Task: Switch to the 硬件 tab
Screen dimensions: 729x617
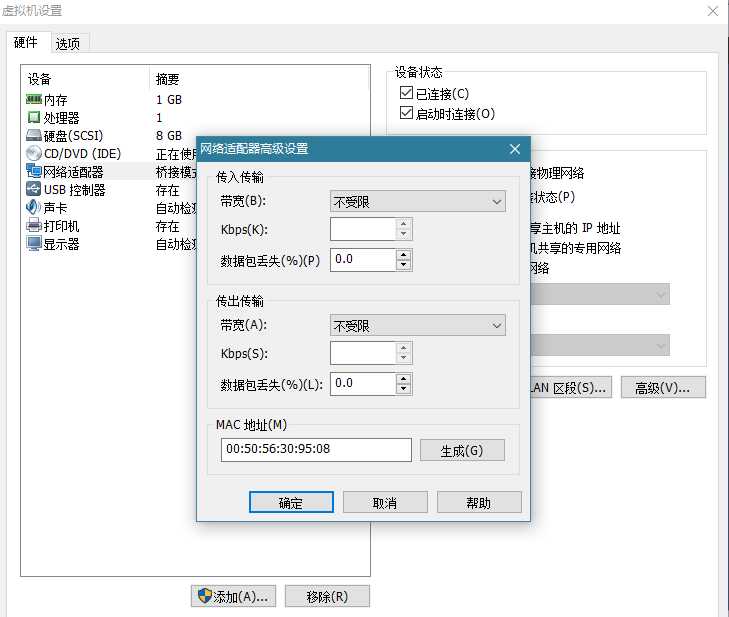Action: coord(26,42)
